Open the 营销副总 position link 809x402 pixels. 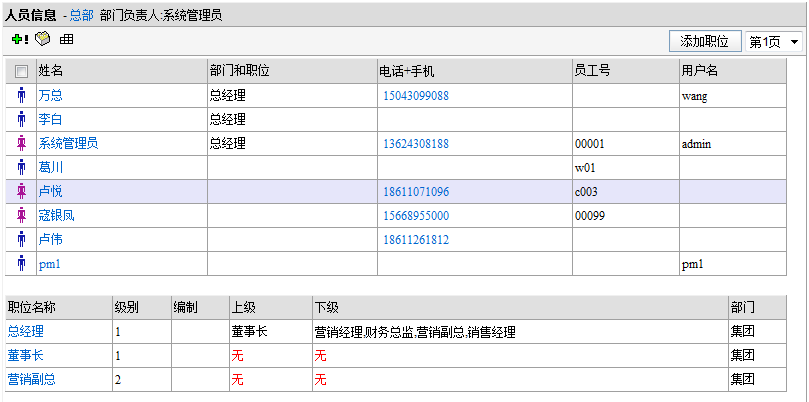pyautogui.click(x=31, y=379)
